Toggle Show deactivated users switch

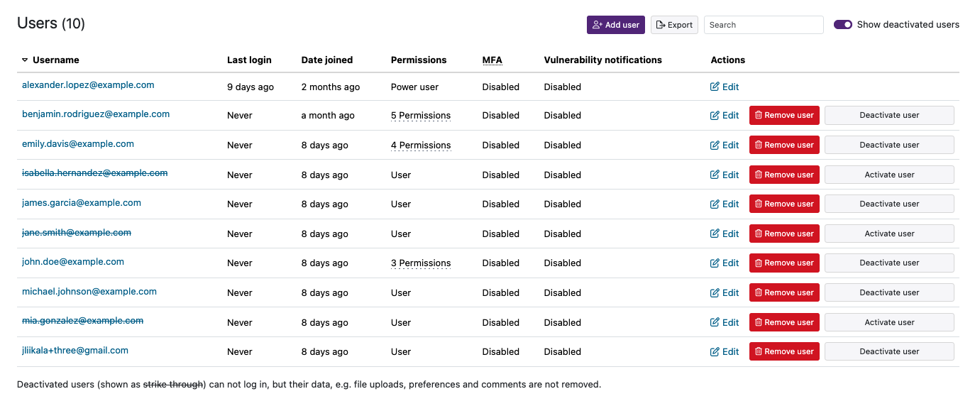coord(842,25)
